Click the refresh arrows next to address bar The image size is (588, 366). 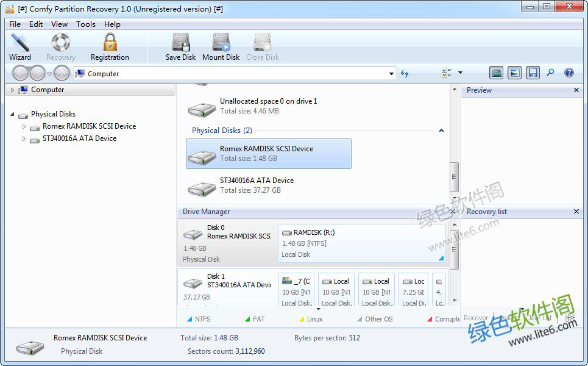tap(404, 73)
